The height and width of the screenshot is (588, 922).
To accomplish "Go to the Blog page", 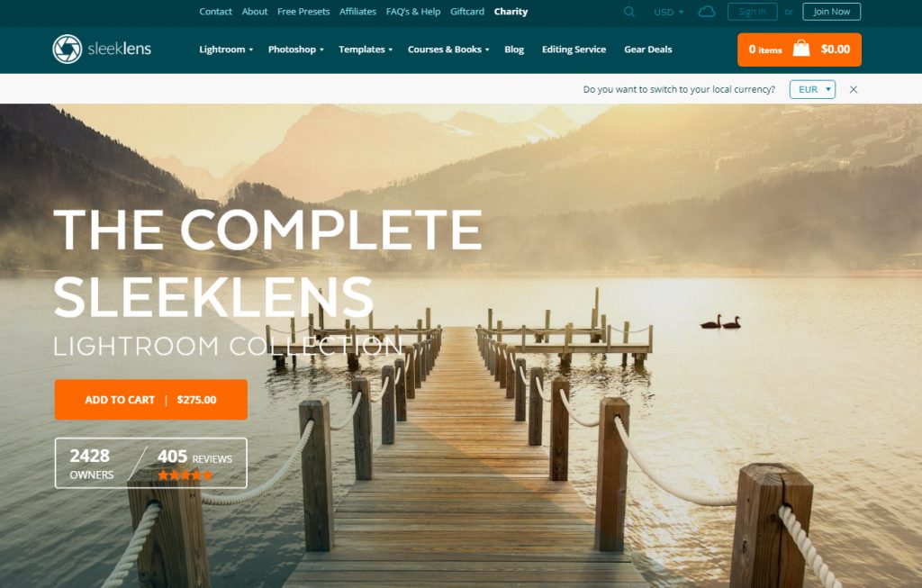I will point(514,50).
